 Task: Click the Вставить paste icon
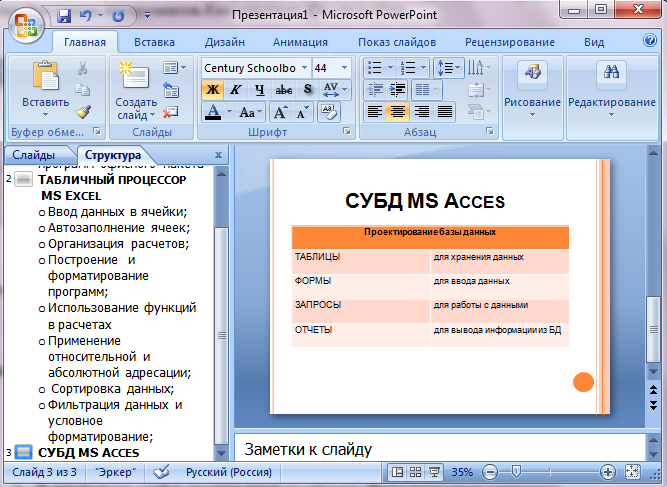tap(46, 77)
